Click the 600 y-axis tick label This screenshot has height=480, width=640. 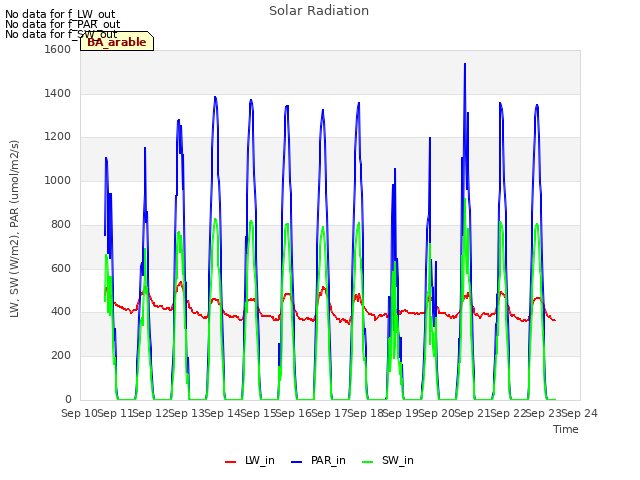(x=61, y=268)
